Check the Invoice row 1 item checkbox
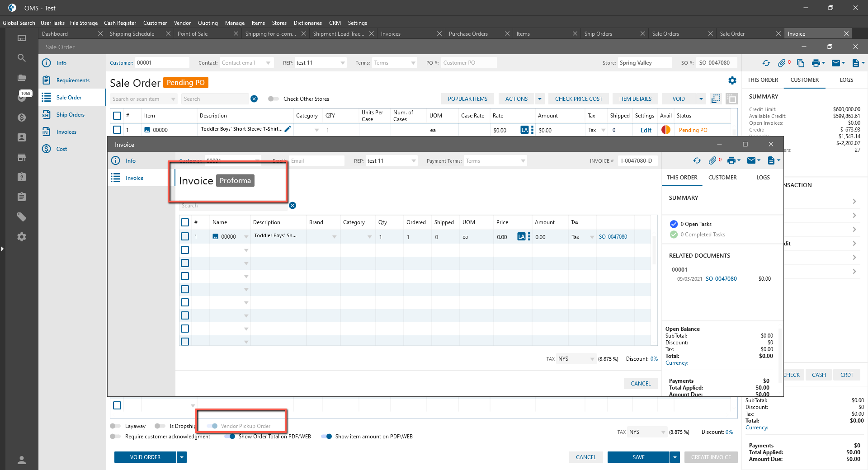The image size is (868, 470). click(x=185, y=236)
